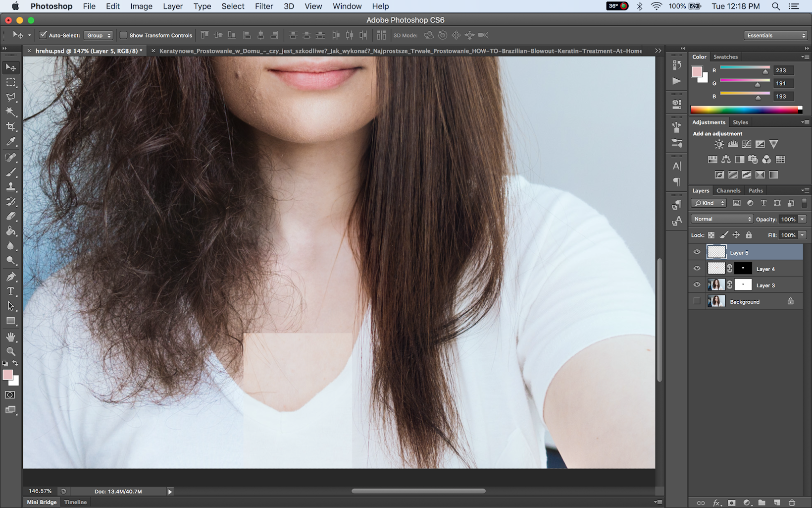Open the Normal blend mode dropdown
This screenshot has width=812, height=508.
pyautogui.click(x=722, y=219)
